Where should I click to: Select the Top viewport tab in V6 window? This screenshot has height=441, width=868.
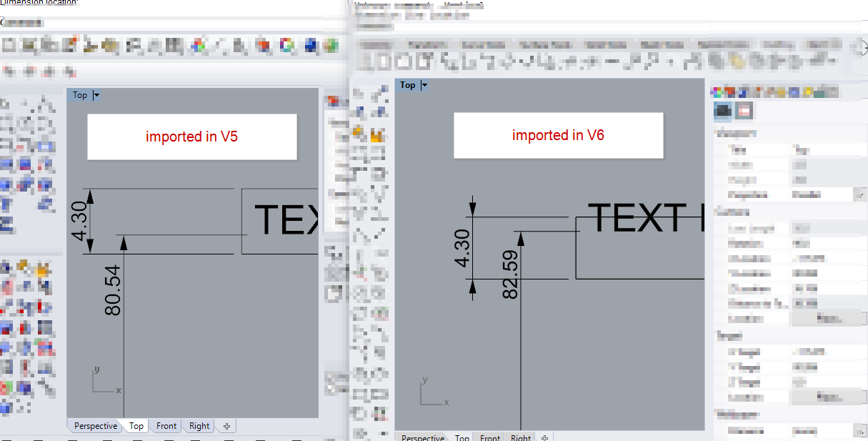point(462,437)
